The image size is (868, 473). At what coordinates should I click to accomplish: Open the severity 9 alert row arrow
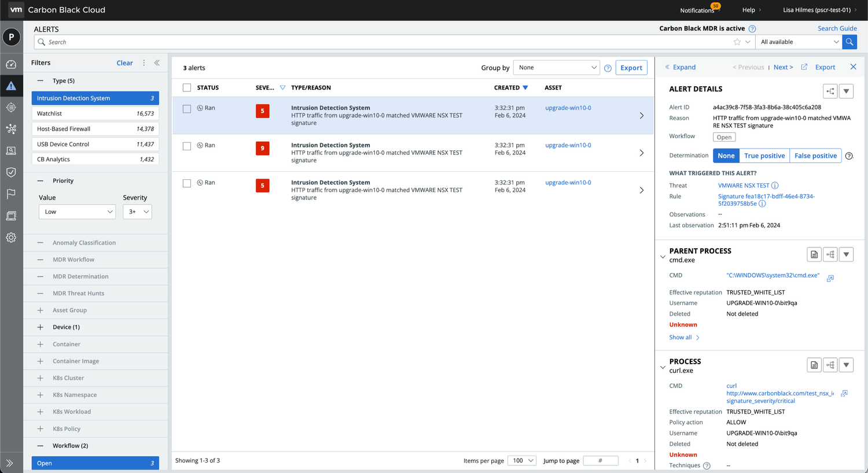click(641, 153)
